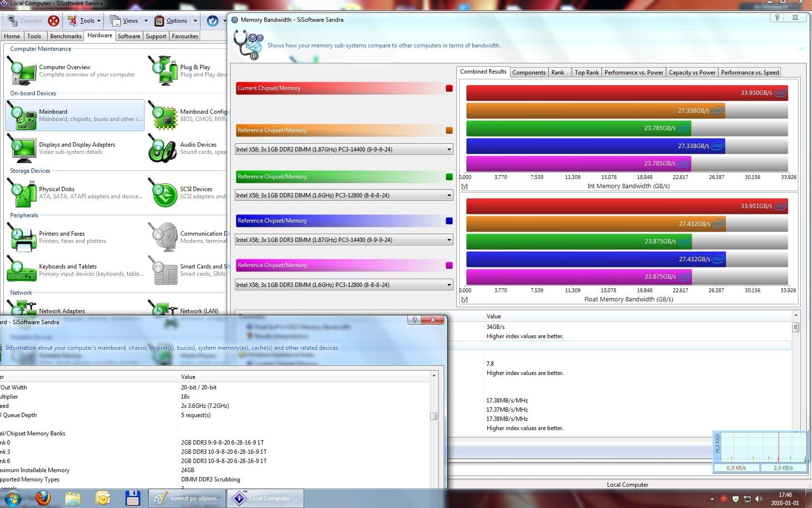812x508 pixels.
Task: Open the Keyboards and Tablets icon
Action: [22, 270]
